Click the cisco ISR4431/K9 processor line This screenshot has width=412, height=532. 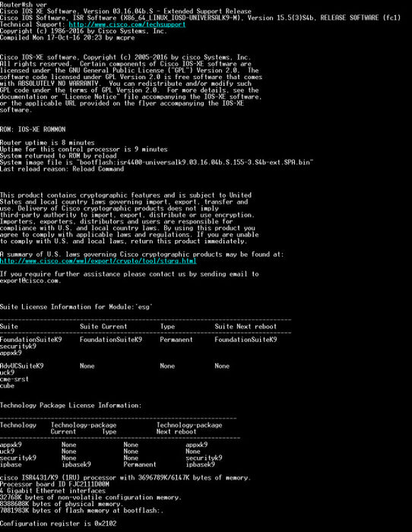tap(125, 478)
